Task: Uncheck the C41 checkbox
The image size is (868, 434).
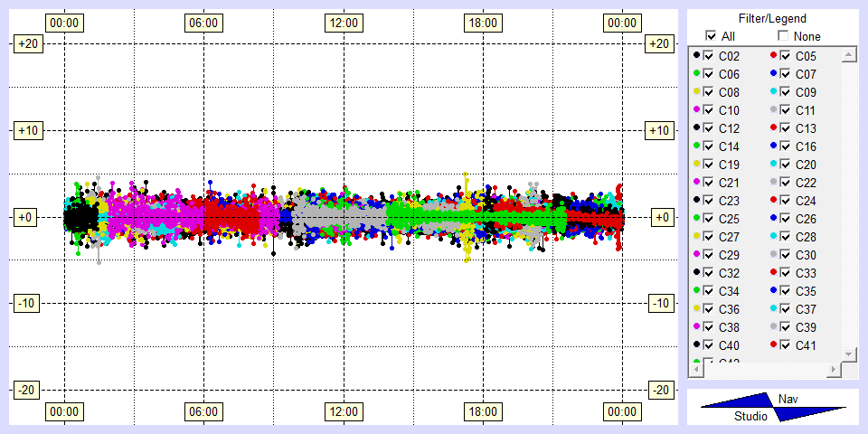Action: [786, 345]
